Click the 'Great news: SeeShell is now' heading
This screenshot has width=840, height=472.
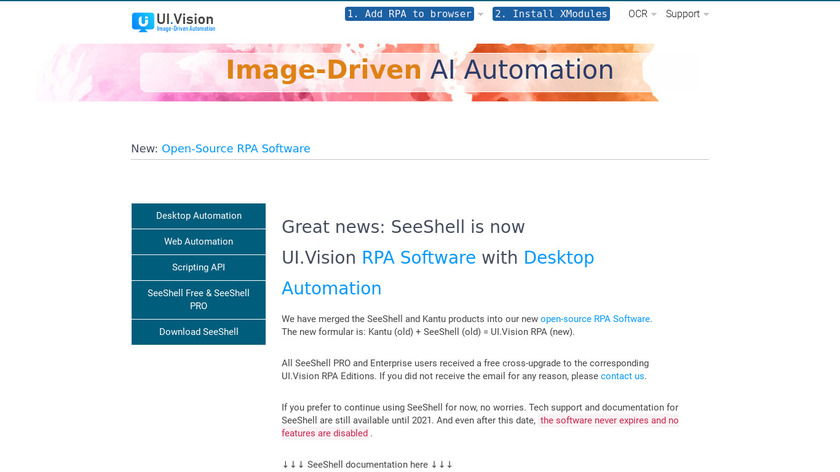[403, 227]
